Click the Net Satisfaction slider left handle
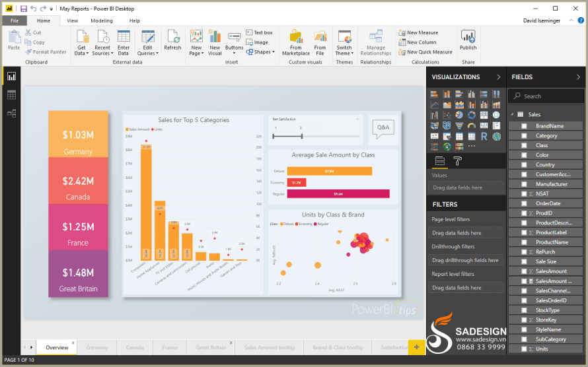This screenshot has height=367, width=588. (x=274, y=137)
